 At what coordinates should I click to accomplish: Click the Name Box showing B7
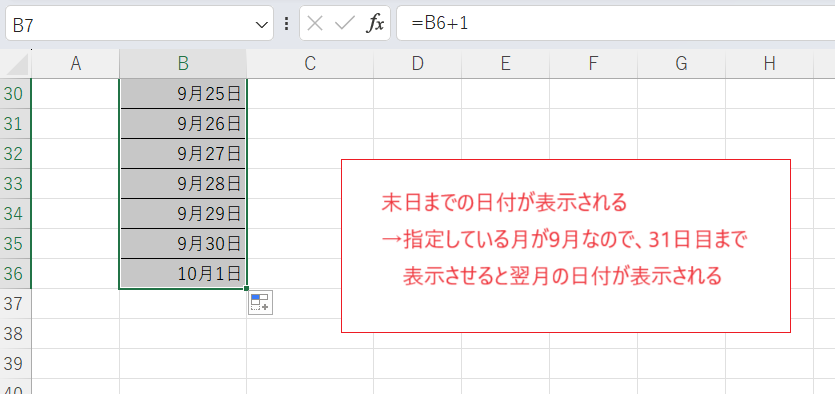[x=140, y=23]
